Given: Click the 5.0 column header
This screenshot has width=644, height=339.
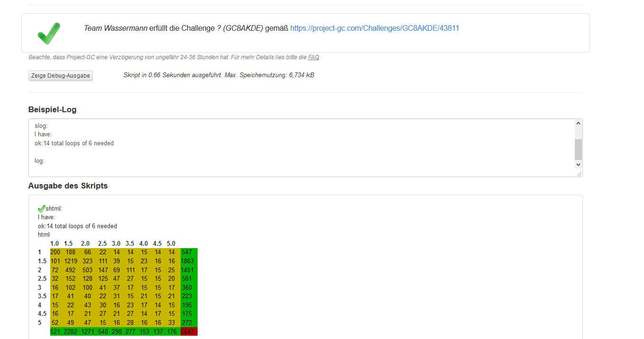Looking at the screenshot, I should 171,243.
